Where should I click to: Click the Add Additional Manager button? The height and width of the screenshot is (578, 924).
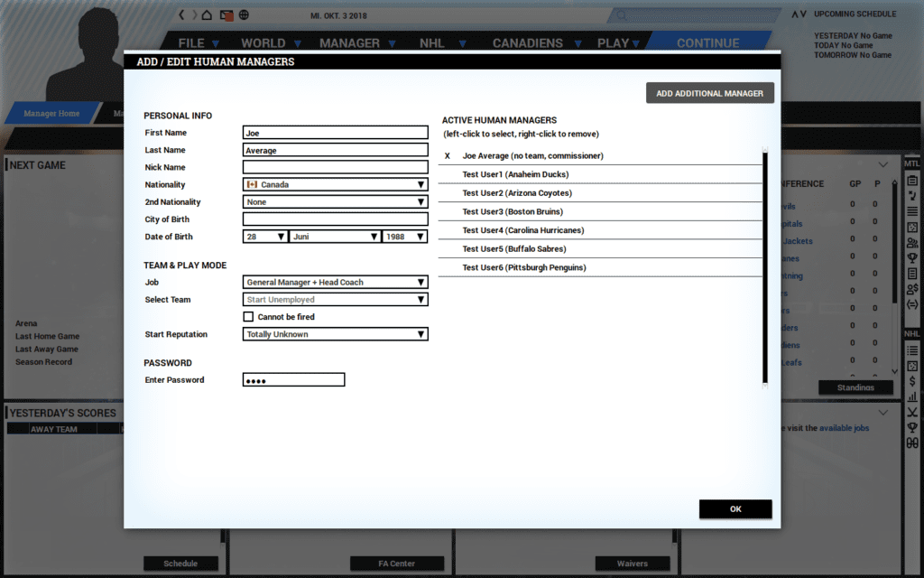click(709, 93)
